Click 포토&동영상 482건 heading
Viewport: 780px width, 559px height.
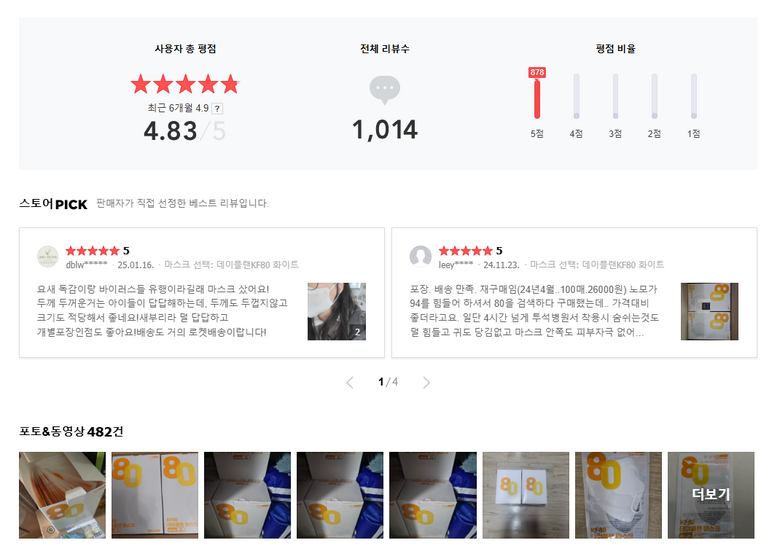(71, 431)
